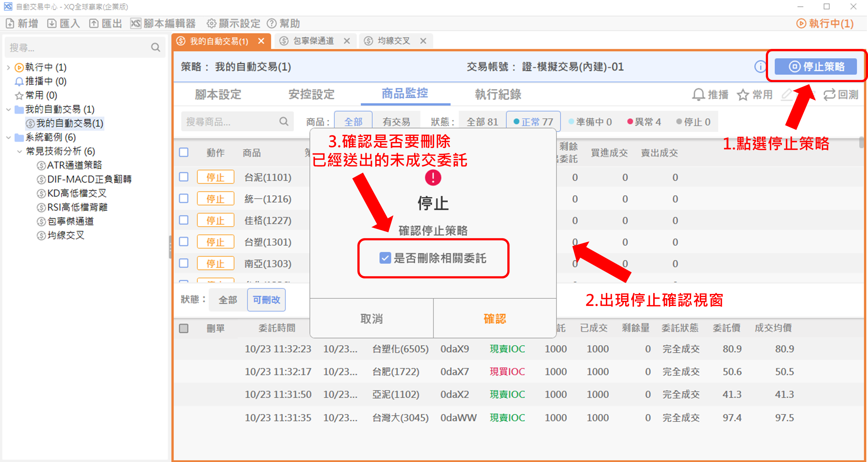Uncheck 是否刪除相關委託 checkbox

(385, 258)
